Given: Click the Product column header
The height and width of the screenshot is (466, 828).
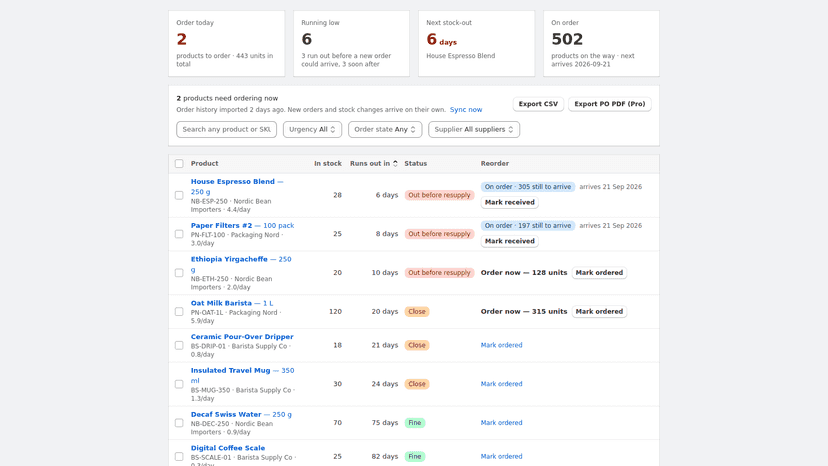Looking at the screenshot, I should 204,164.
